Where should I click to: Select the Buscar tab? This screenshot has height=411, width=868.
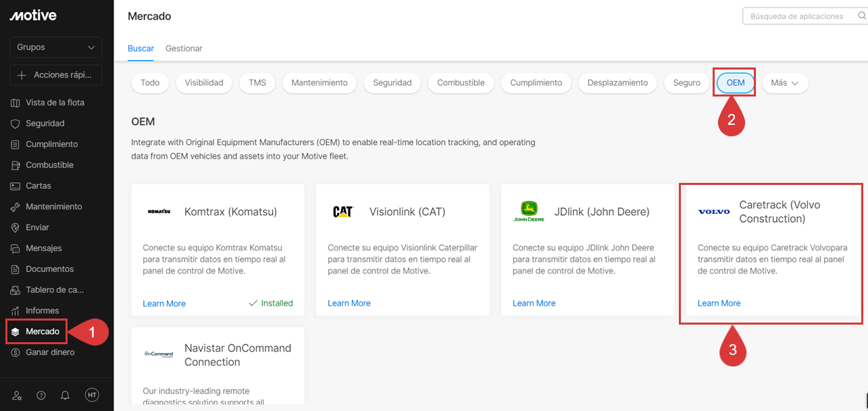[x=141, y=49]
